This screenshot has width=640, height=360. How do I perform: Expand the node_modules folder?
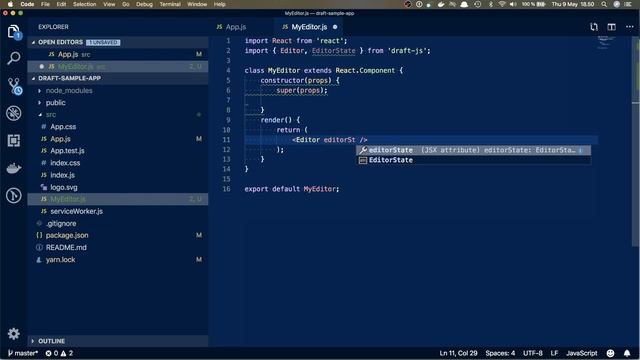pos(40,91)
